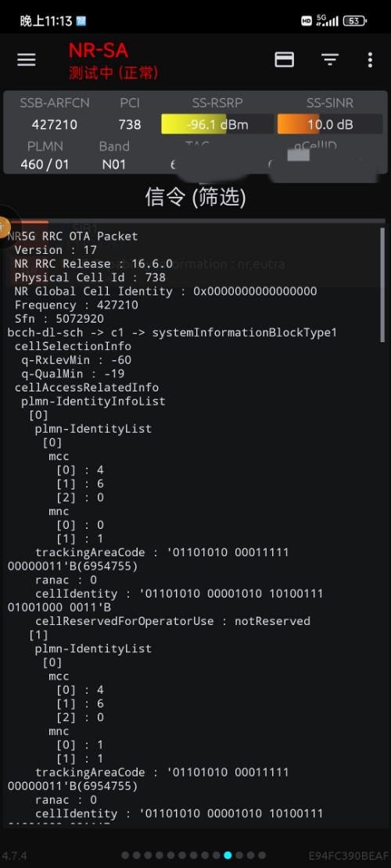Select the systemInformationBlockType1 message line

pyautogui.click(x=172, y=333)
